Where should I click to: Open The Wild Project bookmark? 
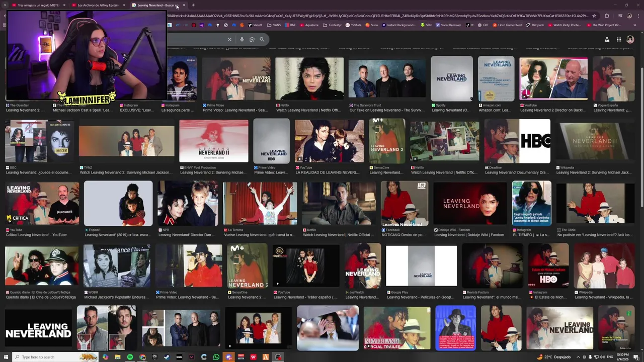tap(603, 25)
